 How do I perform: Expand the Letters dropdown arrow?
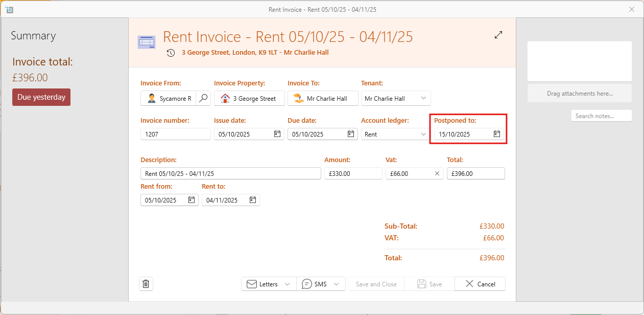point(287,284)
